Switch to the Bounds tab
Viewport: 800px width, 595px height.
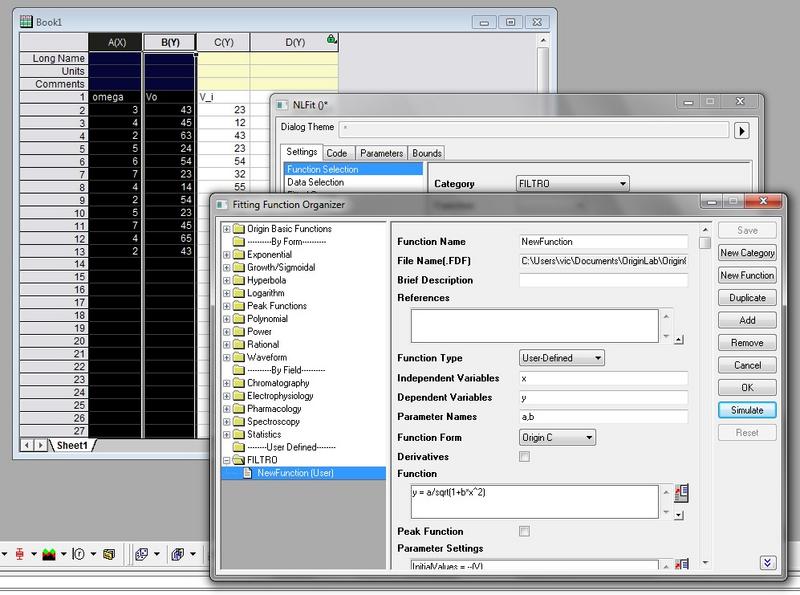point(426,153)
